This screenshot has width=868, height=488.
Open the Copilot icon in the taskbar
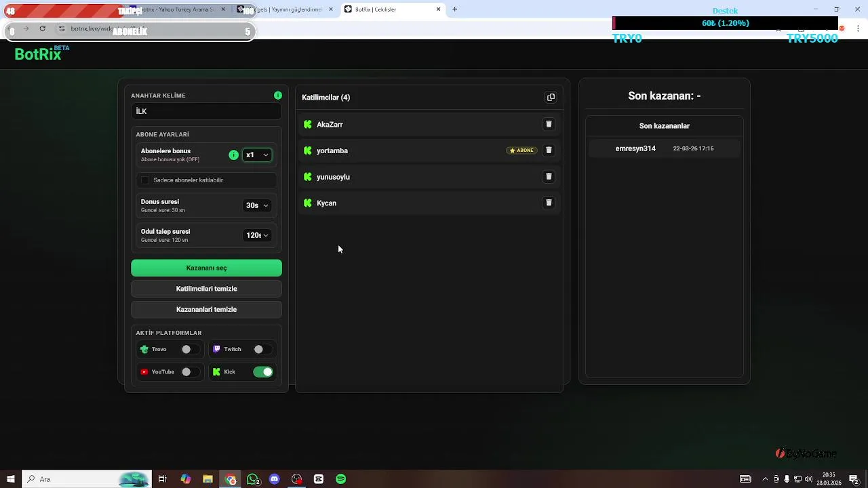click(x=186, y=479)
